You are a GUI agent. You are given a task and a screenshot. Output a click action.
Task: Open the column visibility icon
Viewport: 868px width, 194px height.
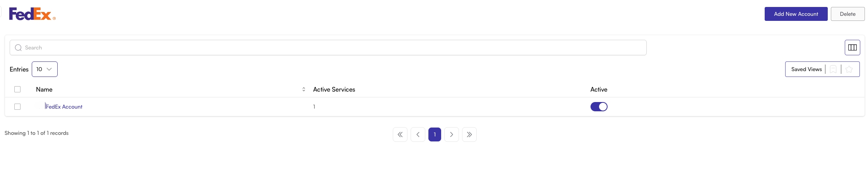(x=852, y=48)
